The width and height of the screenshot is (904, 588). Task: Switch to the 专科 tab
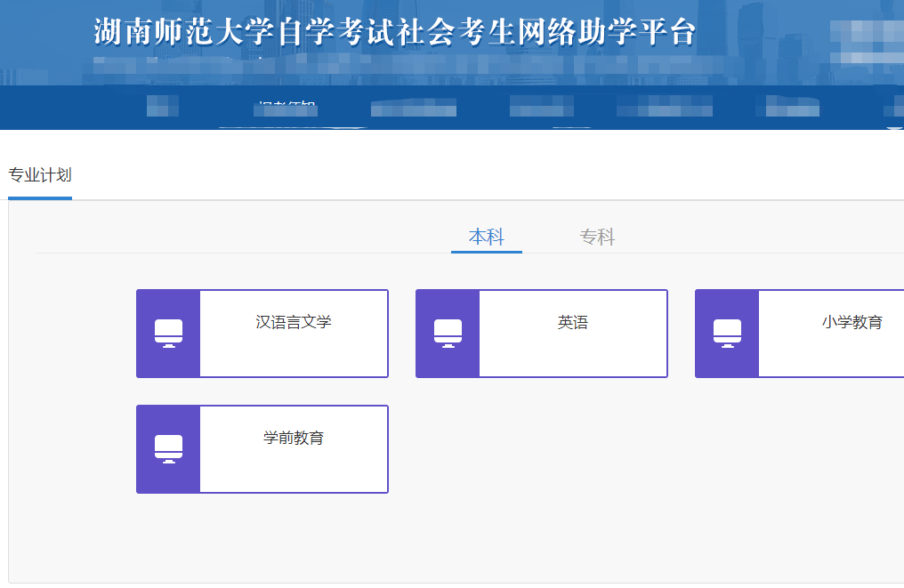(x=597, y=237)
